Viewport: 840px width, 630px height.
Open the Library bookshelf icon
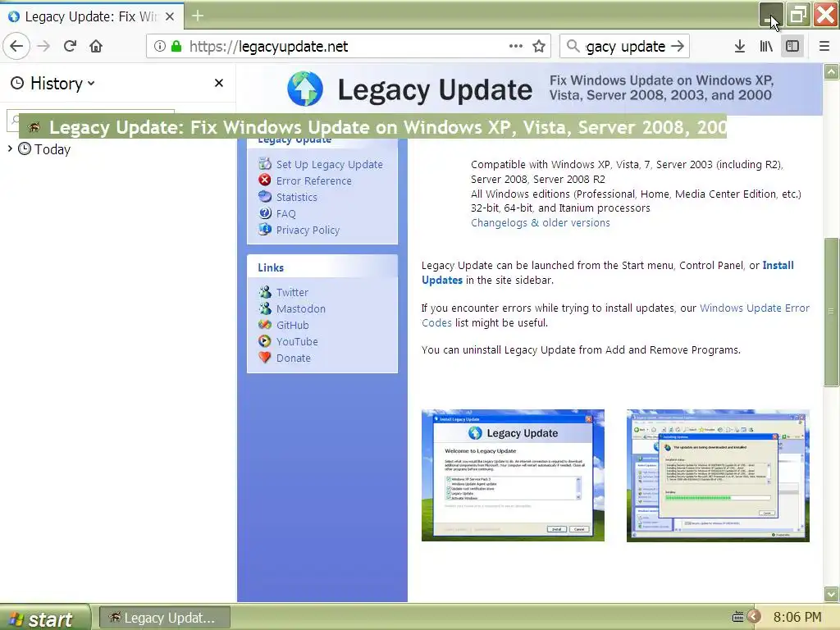click(x=766, y=46)
